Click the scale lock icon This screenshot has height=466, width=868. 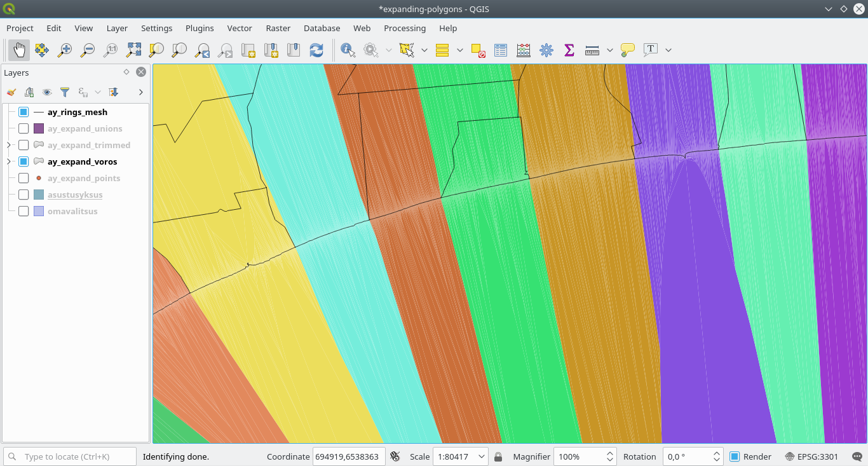click(x=498, y=456)
